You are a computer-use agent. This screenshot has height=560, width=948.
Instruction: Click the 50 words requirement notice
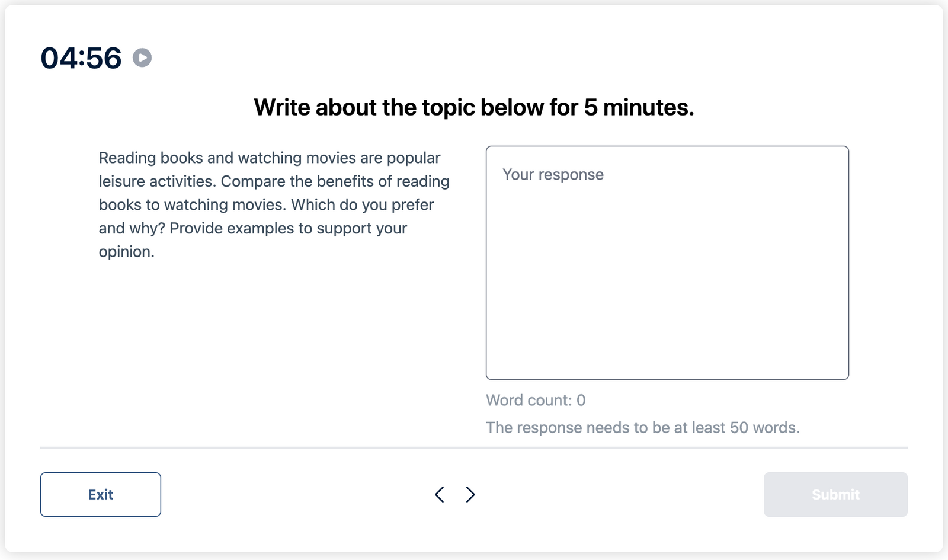click(642, 427)
